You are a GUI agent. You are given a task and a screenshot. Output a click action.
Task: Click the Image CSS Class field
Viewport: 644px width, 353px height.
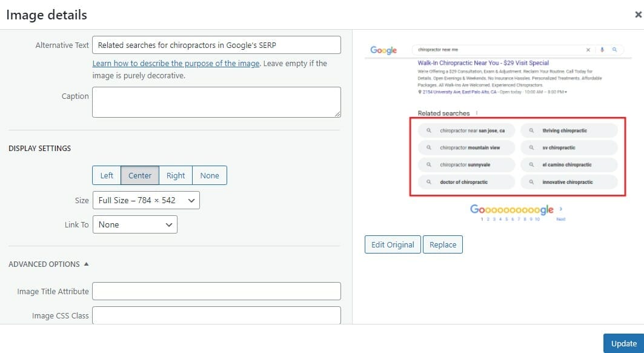coord(216,315)
